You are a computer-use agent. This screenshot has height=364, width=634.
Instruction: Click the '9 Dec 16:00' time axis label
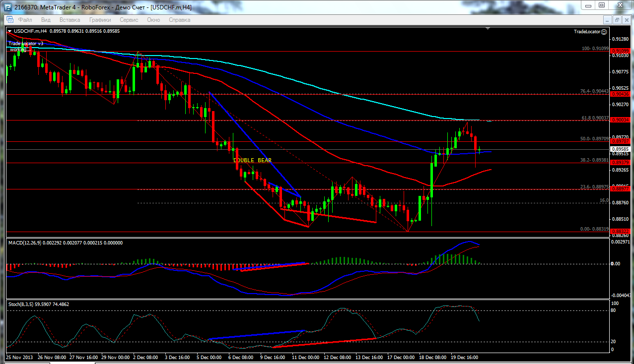tap(273, 357)
